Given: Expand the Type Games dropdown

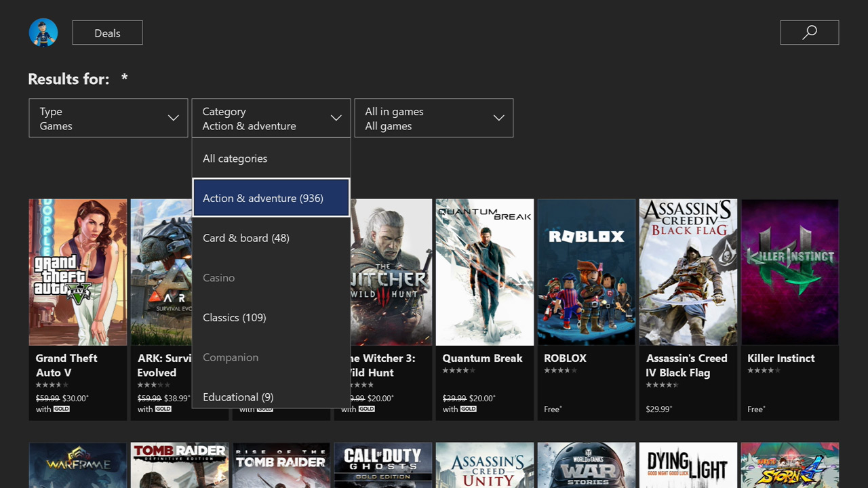Looking at the screenshot, I should (108, 117).
